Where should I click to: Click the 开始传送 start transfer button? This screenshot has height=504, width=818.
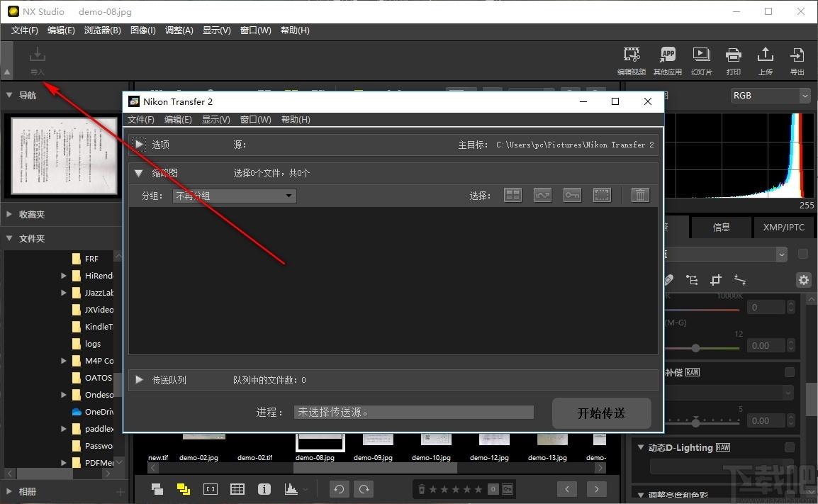pos(602,413)
